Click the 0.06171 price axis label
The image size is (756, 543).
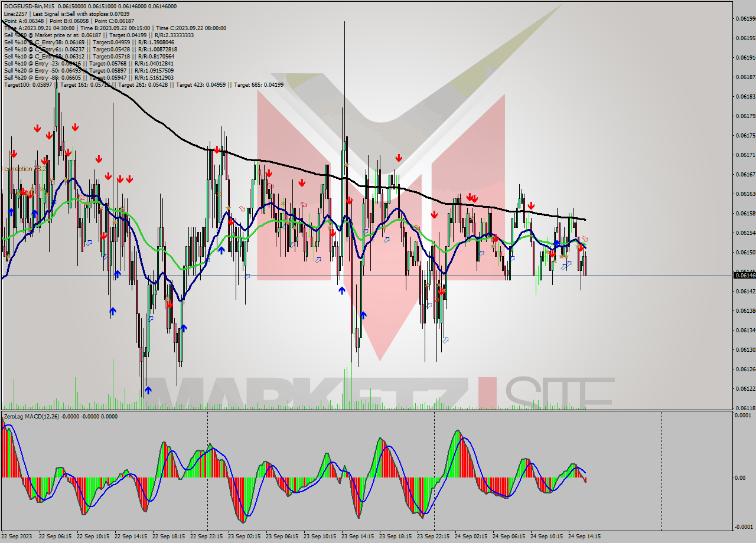tap(745, 155)
